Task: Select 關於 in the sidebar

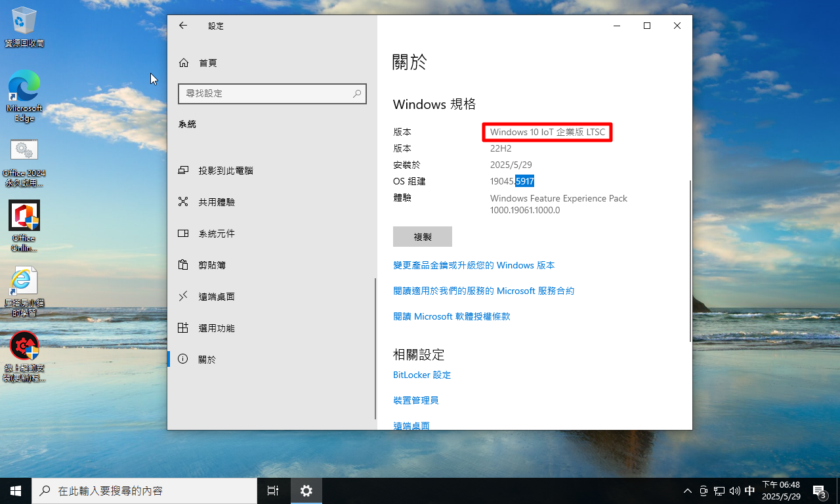Action: tap(272, 360)
